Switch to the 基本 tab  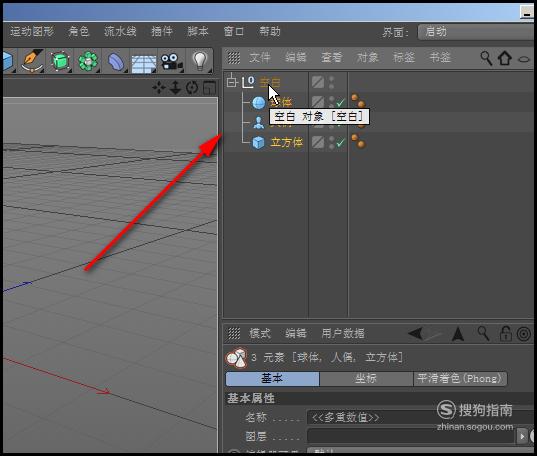(273, 379)
